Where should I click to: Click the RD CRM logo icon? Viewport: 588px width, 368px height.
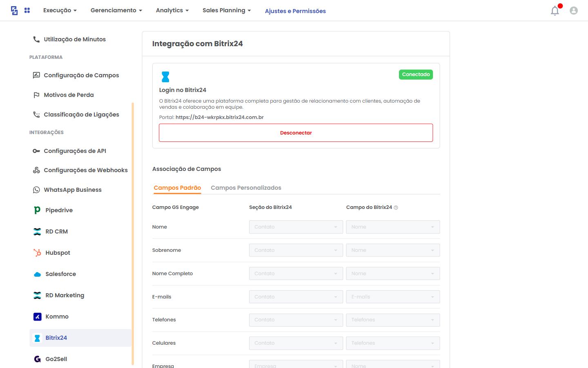pyautogui.click(x=37, y=231)
